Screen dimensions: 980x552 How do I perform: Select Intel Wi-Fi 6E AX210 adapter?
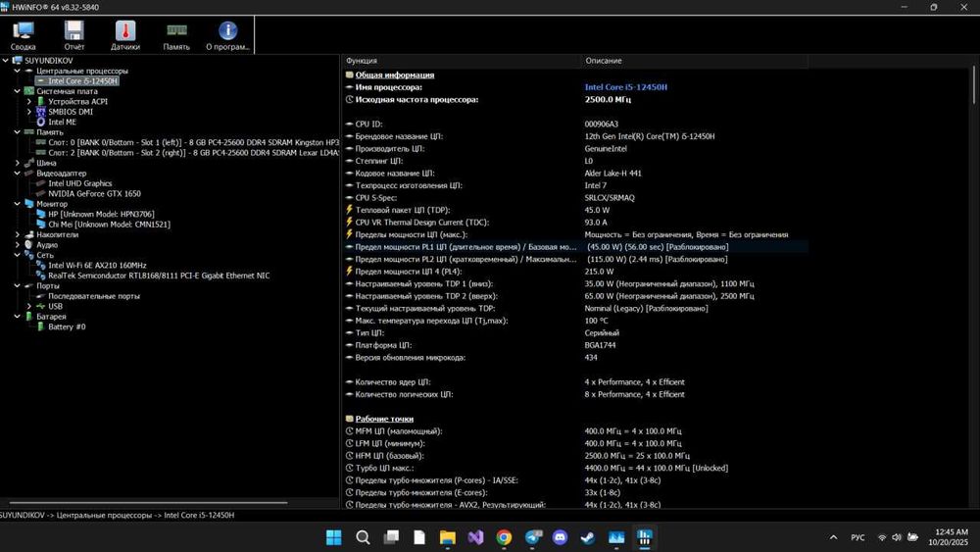97,265
